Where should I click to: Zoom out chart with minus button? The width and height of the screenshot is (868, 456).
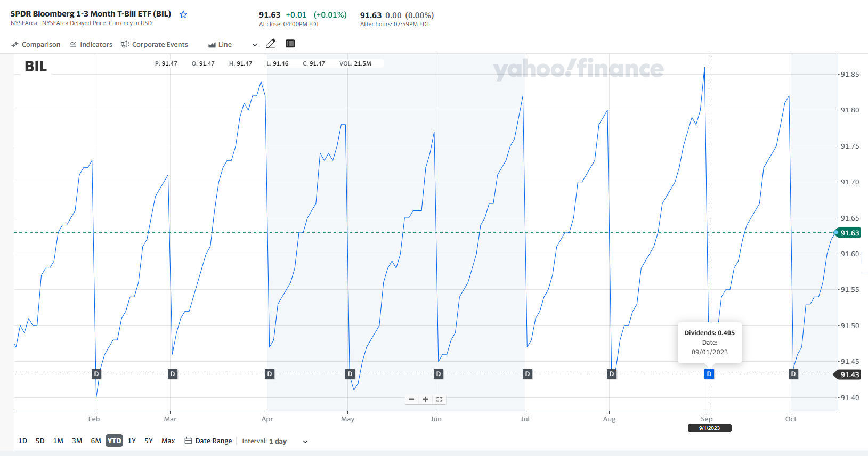pos(411,399)
